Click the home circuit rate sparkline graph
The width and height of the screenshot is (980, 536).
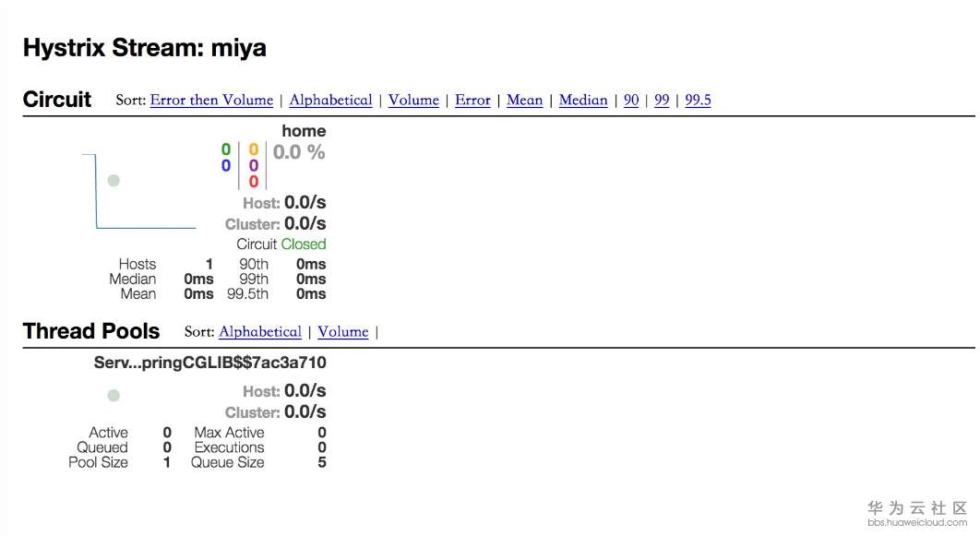[x=139, y=191]
